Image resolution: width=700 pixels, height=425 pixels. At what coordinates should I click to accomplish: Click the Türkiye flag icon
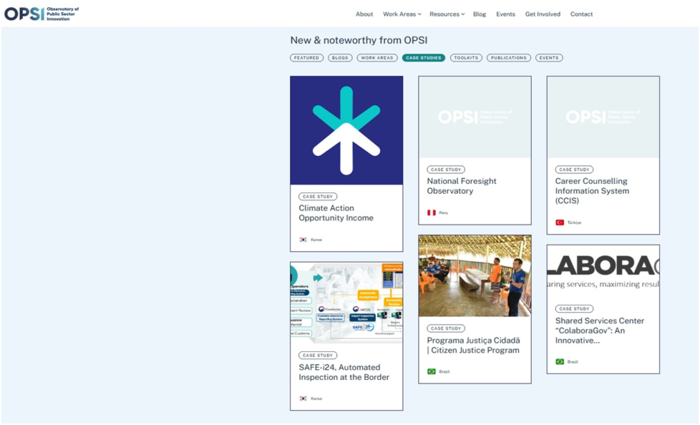[x=560, y=222]
